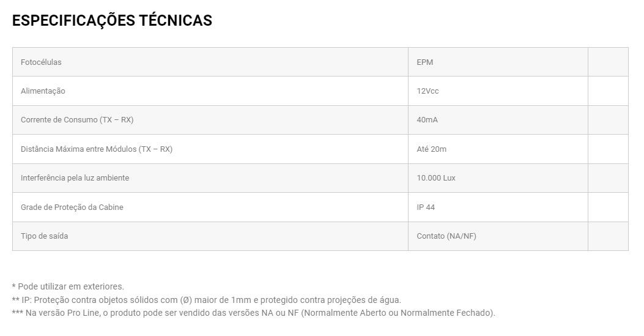Image resolution: width=644 pixels, height=336 pixels.
Task: Click the 'Até 20m' value cell
Action: (431, 149)
